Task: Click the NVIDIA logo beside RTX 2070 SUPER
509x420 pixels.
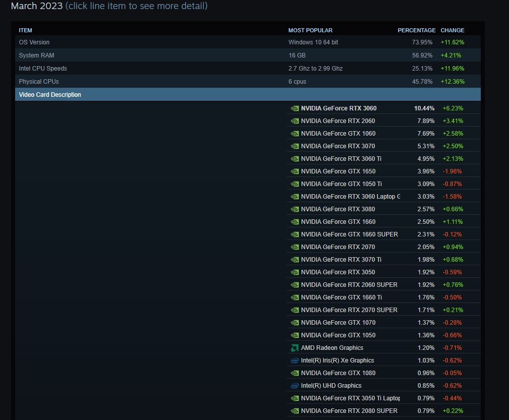Action: coord(295,310)
